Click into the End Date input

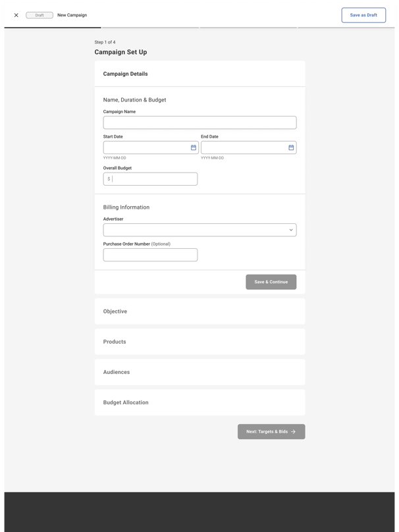coord(244,147)
